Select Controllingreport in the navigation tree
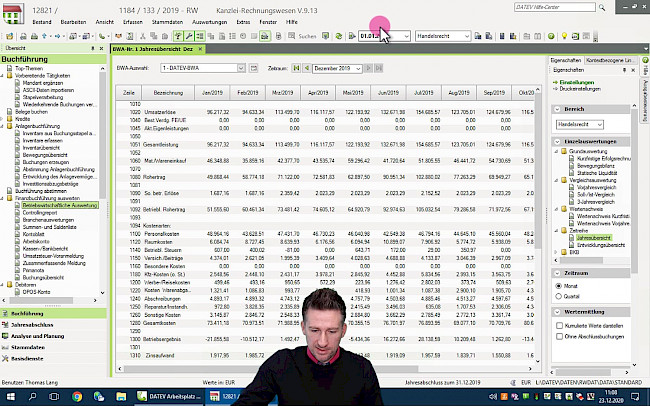 (38, 213)
